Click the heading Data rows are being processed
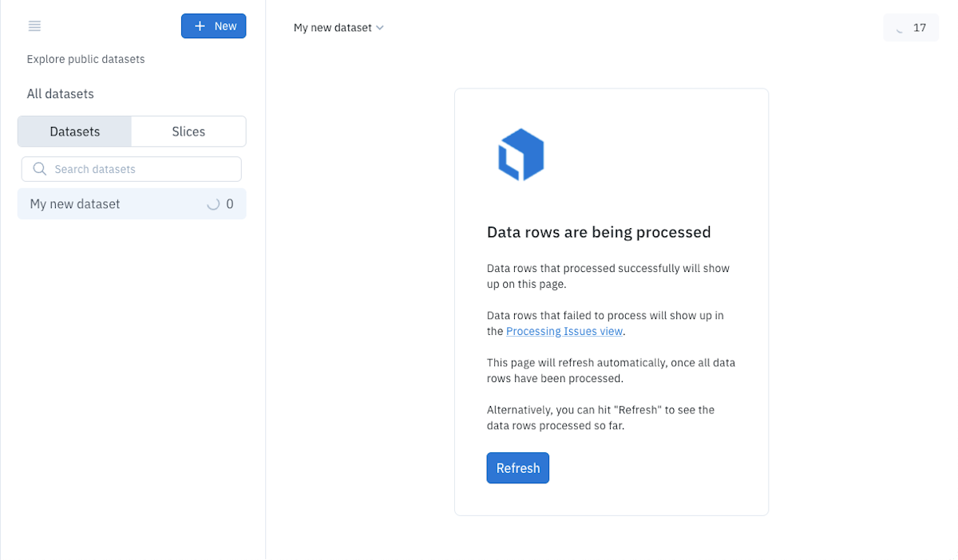 click(599, 232)
